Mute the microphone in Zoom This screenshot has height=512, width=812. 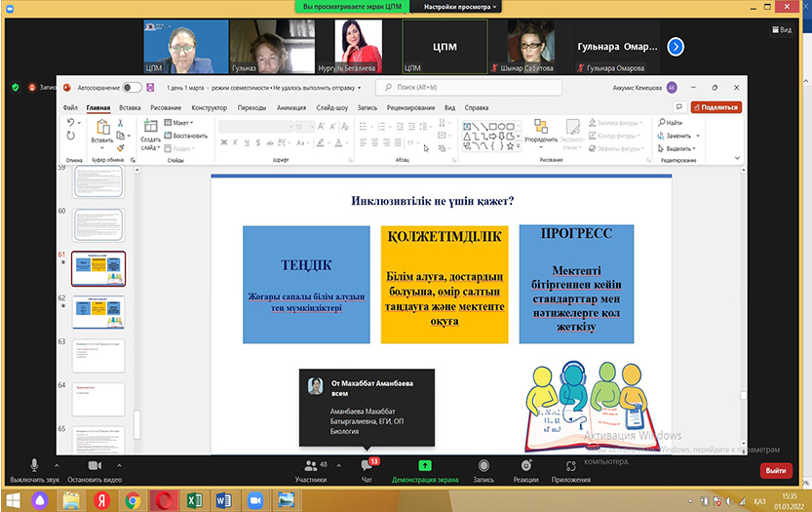pos(33,466)
